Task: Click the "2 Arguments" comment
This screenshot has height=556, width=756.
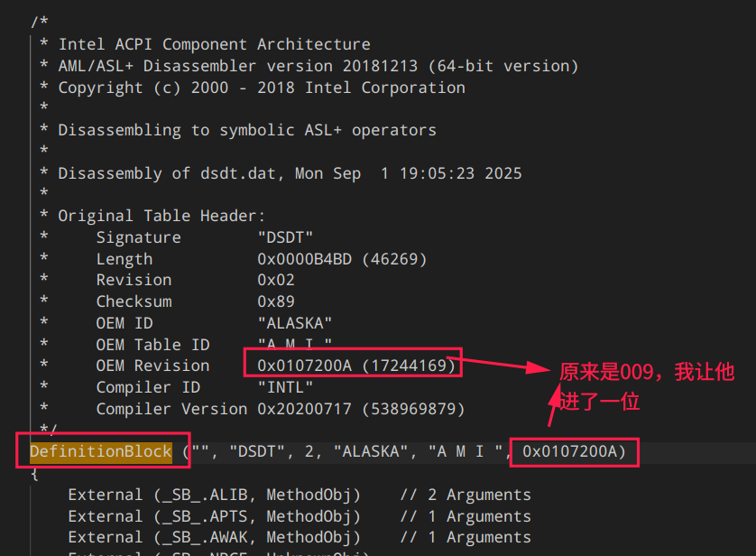Action: click(466, 495)
